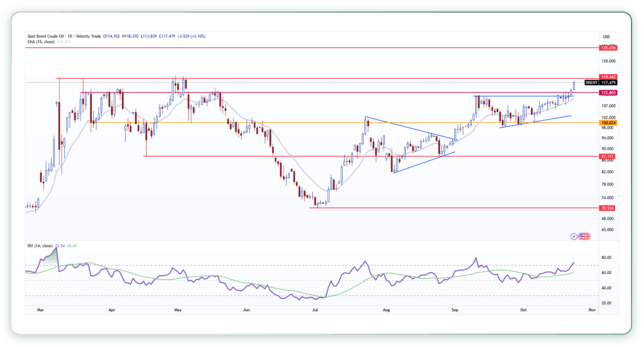Click the Jul label on time axis
The width and height of the screenshot is (644, 347).
pos(315,310)
